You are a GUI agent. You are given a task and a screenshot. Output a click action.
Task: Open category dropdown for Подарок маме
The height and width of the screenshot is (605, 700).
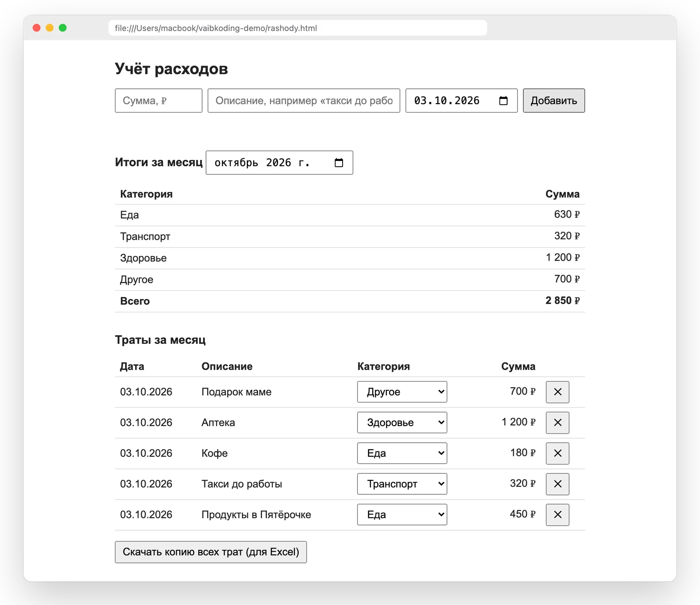pos(402,392)
